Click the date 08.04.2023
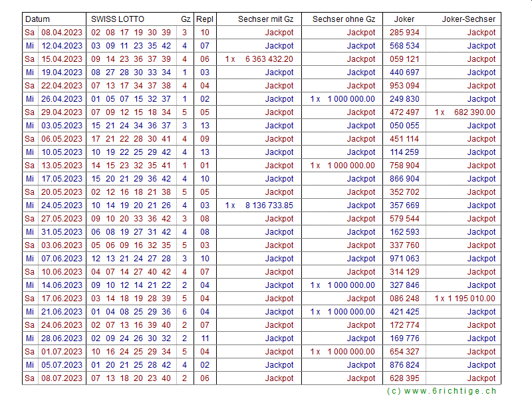 (62, 33)
